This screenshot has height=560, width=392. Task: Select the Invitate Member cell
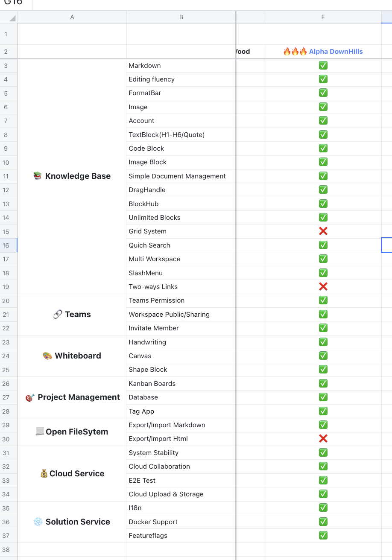pos(181,328)
